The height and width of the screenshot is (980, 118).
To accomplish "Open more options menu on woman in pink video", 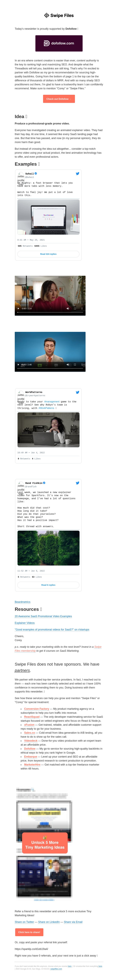I will point(82,309).
